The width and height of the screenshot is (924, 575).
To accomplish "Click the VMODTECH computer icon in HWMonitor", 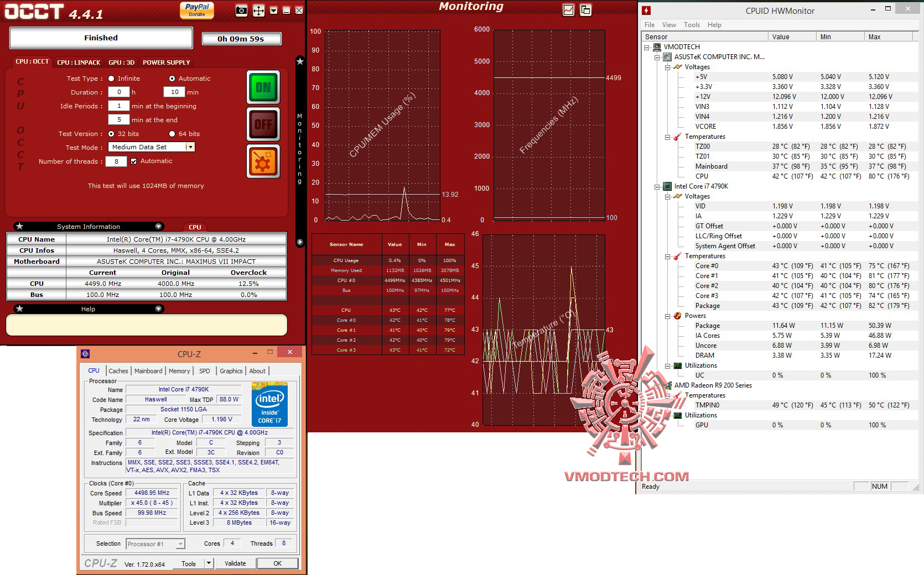I will coord(657,47).
